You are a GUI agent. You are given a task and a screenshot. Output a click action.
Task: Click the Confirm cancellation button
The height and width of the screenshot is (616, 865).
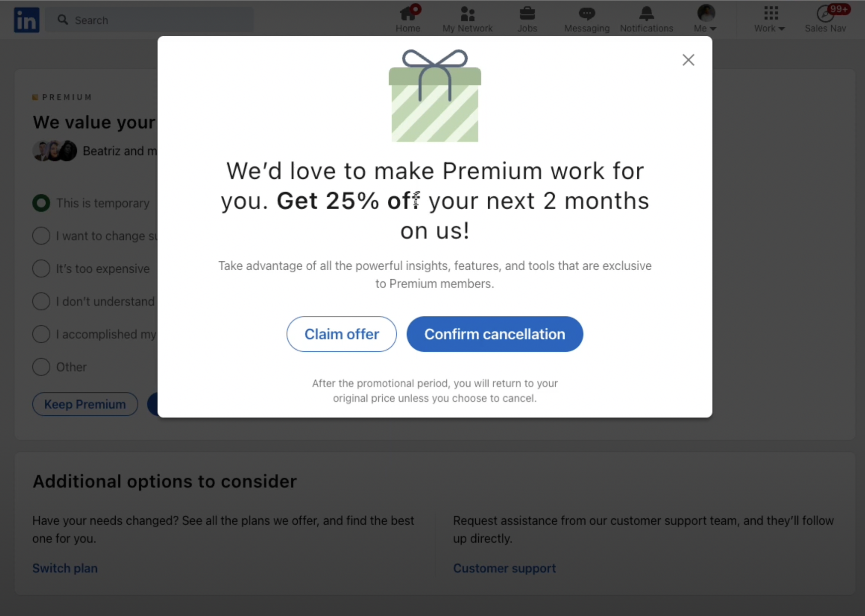(x=495, y=334)
